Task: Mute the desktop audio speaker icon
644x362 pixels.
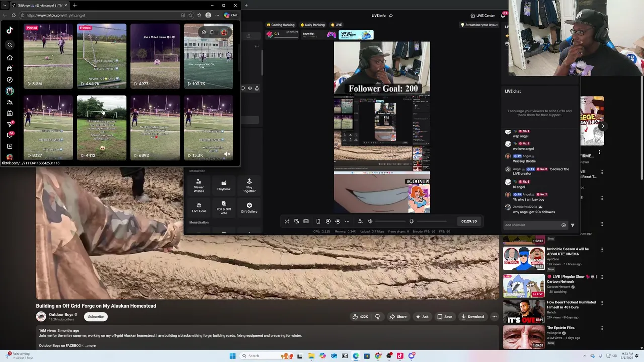Action: click(370, 221)
